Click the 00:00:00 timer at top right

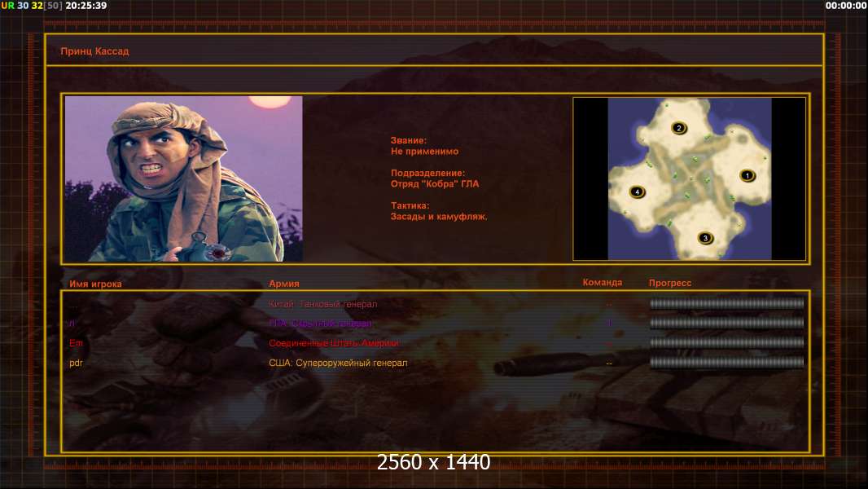845,6
